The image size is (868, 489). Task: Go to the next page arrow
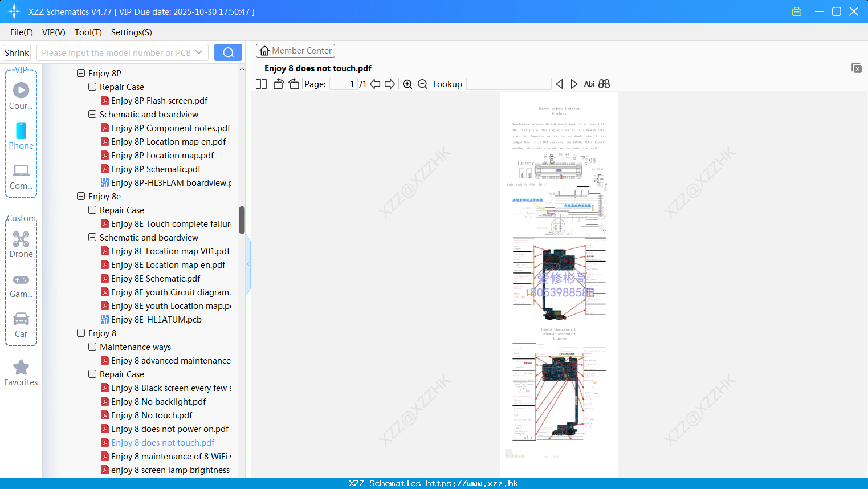click(x=390, y=84)
